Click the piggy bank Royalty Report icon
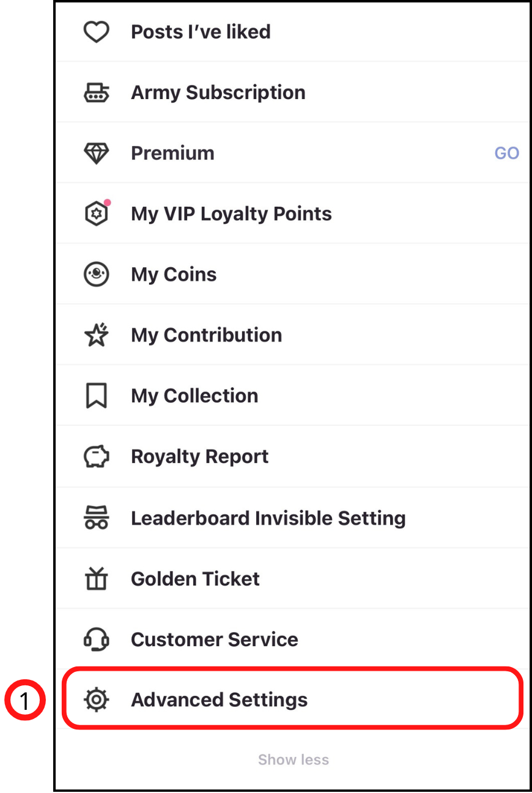The image size is (532, 793). 96,457
